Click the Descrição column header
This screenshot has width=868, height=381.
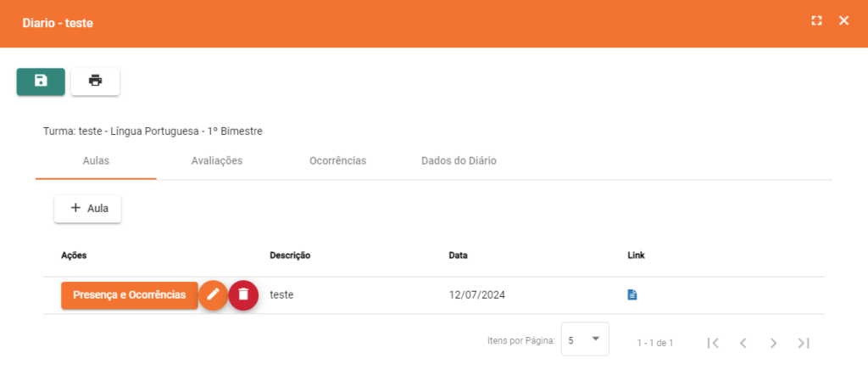tap(290, 255)
